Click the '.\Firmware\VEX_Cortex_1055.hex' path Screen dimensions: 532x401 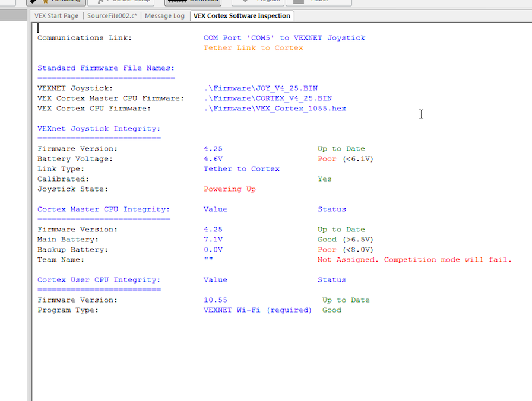(275, 109)
